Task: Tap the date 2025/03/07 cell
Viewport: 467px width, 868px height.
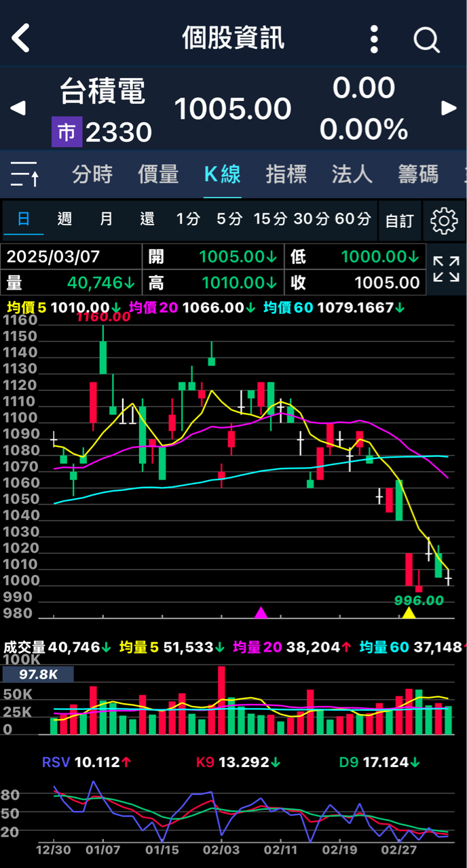Action: (72, 256)
